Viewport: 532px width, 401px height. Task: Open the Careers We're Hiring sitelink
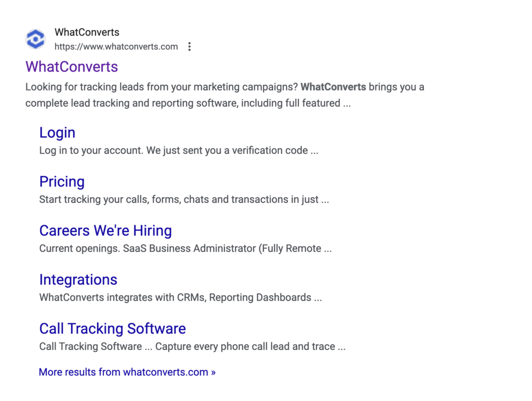pos(105,230)
